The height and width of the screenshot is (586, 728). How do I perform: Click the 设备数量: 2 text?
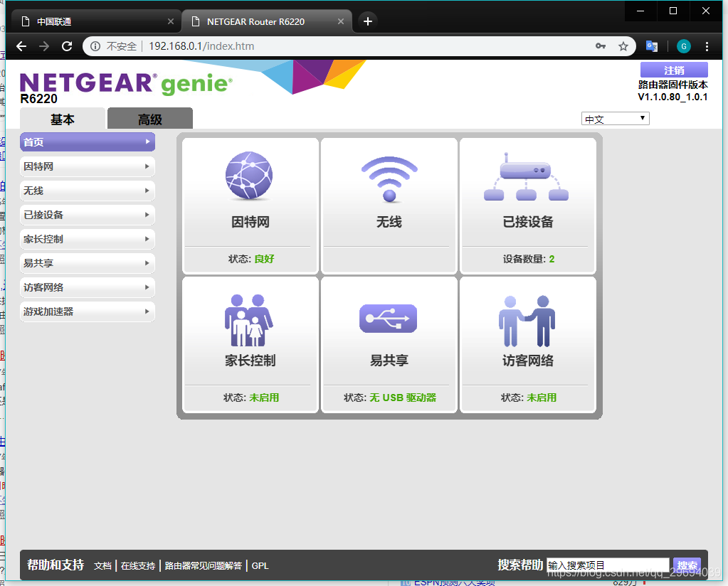(528, 259)
